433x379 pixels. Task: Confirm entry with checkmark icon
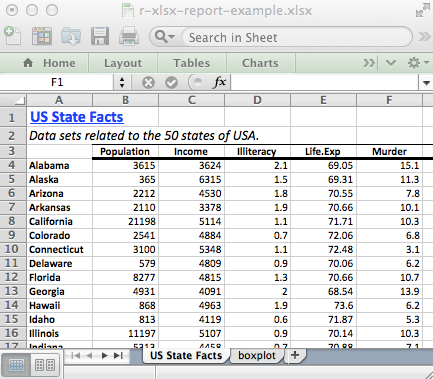[171, 82]
